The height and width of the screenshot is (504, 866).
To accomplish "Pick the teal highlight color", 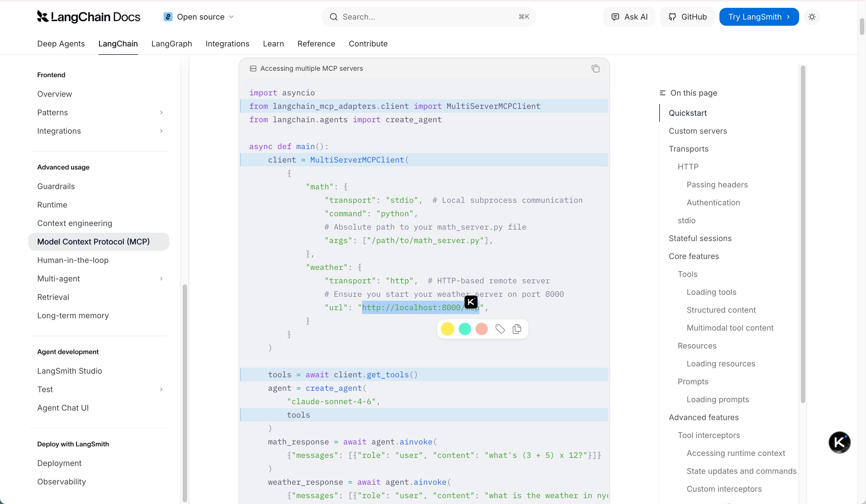I will click(x=465, y=329).
